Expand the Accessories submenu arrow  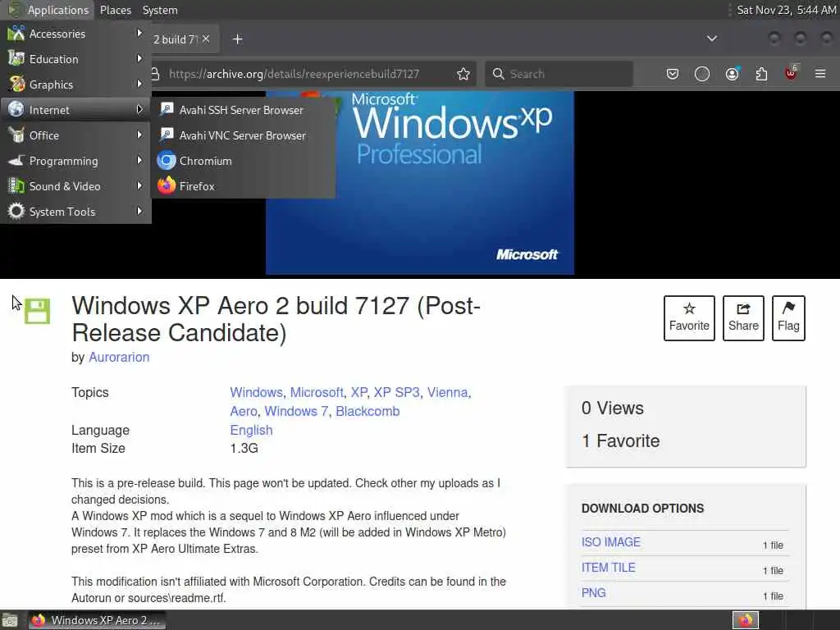click(x=139, y=33)
